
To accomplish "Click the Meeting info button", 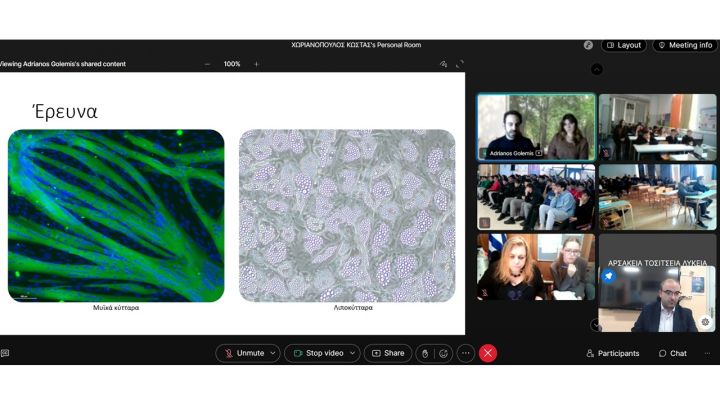I will [685, 45].
